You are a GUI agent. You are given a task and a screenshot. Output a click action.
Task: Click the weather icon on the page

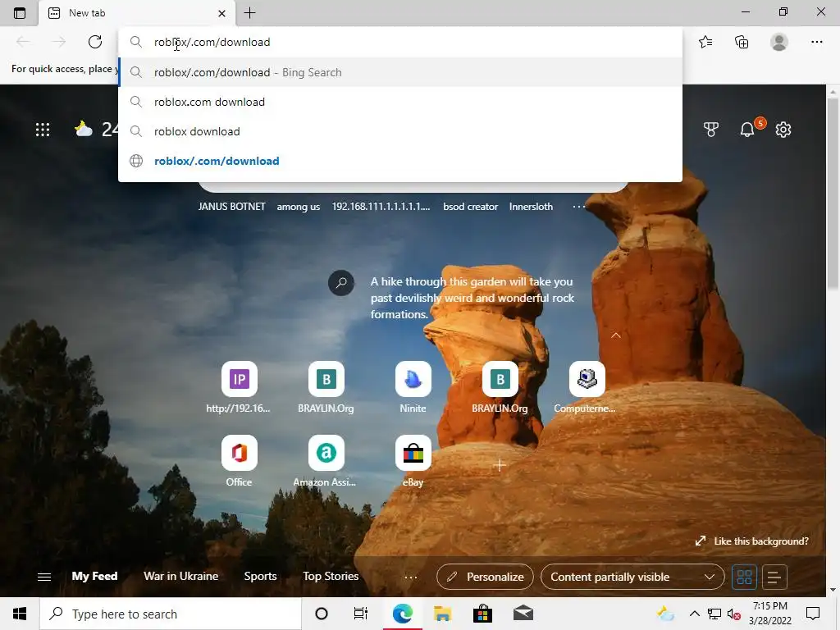[84, 129]
